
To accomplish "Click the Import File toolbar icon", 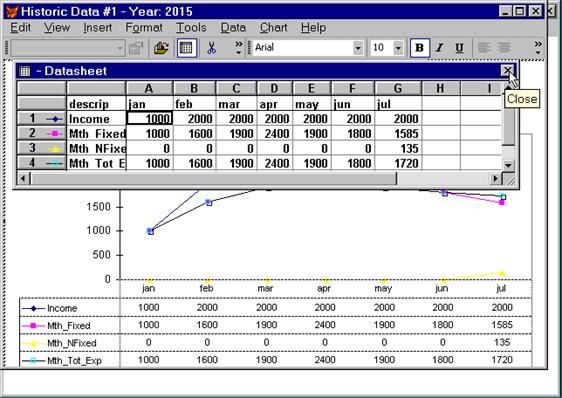I will [x=161, y=48].
